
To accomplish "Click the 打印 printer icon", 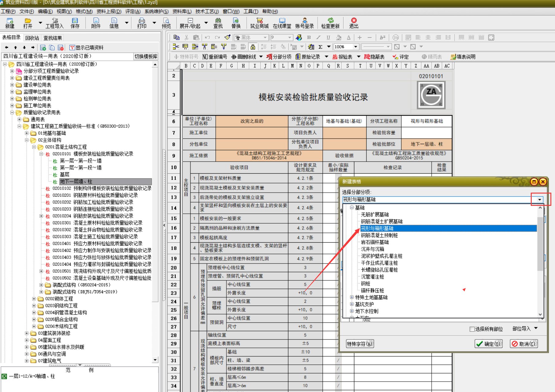I will [142, 23].
